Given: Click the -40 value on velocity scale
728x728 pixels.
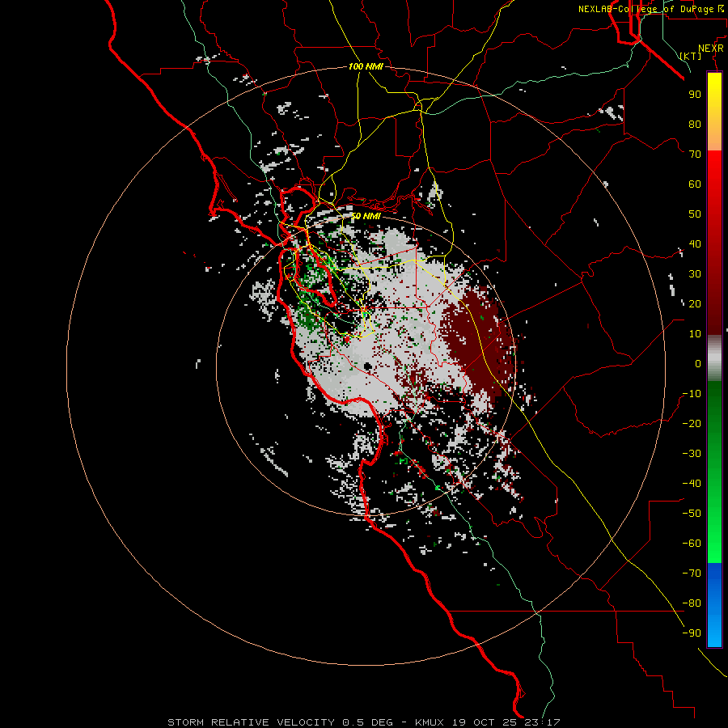Looking at the screenshot, I should click(x=692, y=484).
